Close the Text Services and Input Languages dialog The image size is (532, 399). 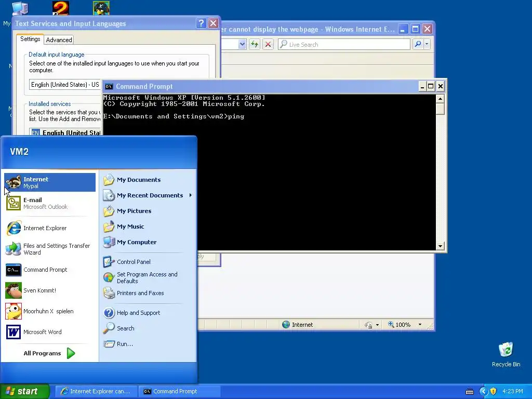click(x=213, y=23)
